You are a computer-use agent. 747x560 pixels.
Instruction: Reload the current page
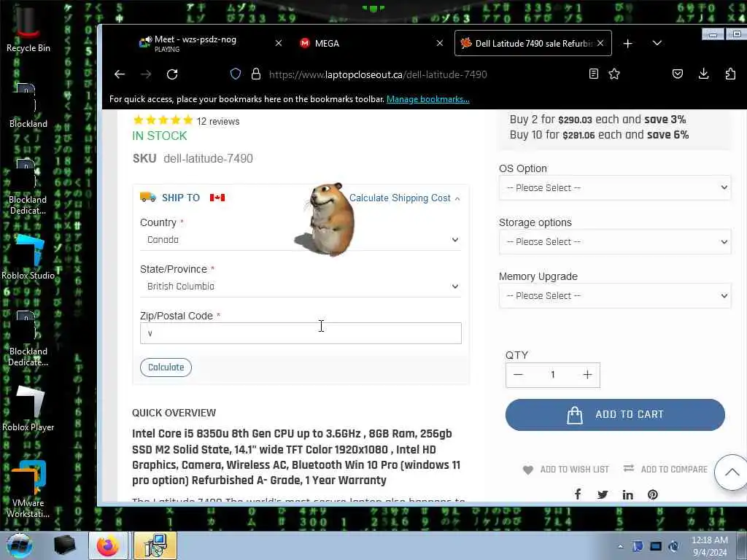[172, 74]
